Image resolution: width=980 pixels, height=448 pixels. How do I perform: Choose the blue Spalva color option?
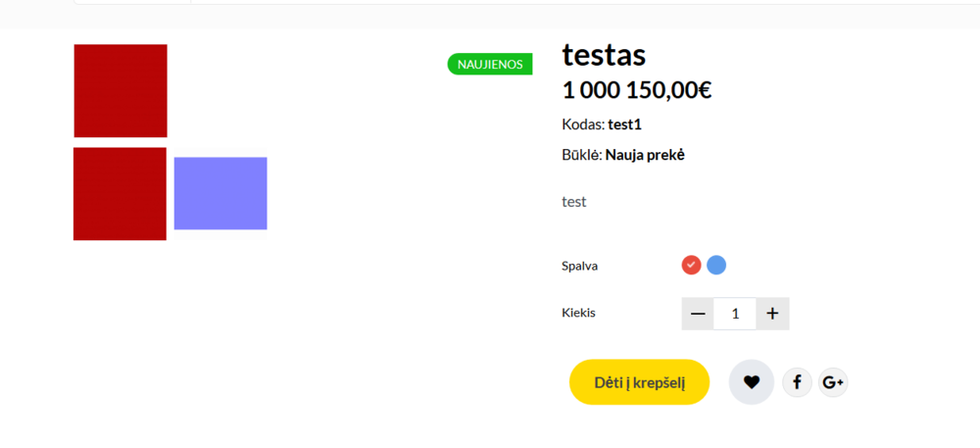[x=716, y=265]
